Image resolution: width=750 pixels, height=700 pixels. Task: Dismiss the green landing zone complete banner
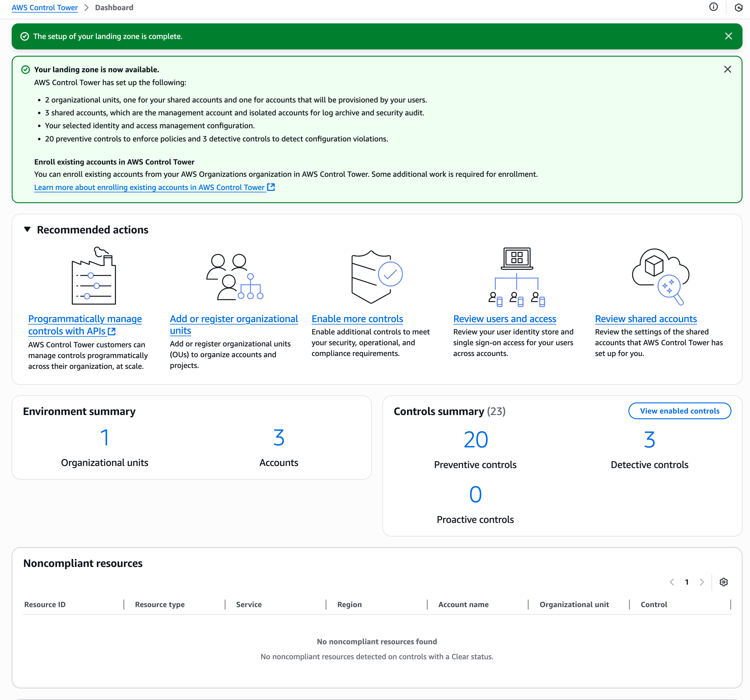point(728,36)
